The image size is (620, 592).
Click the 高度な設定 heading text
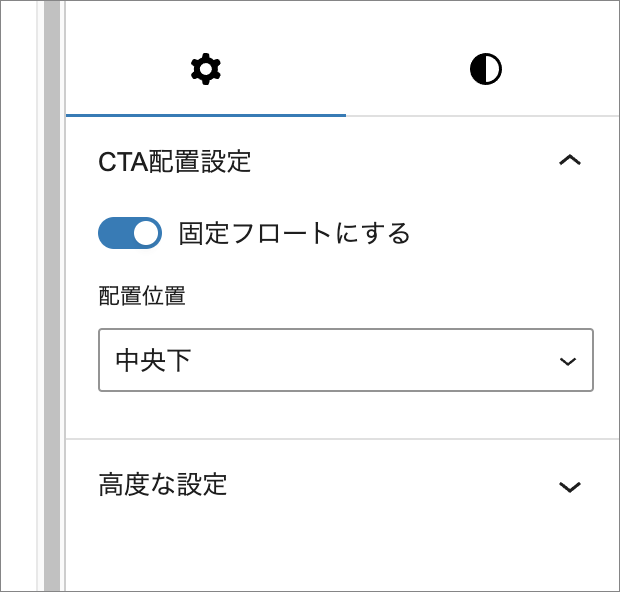(163, 485)
